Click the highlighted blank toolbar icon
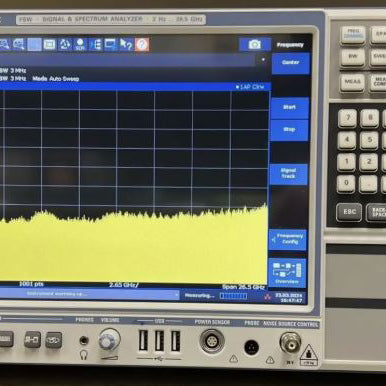Image resolution: width=386 pixels, height=386 pixels. [34, 44]
